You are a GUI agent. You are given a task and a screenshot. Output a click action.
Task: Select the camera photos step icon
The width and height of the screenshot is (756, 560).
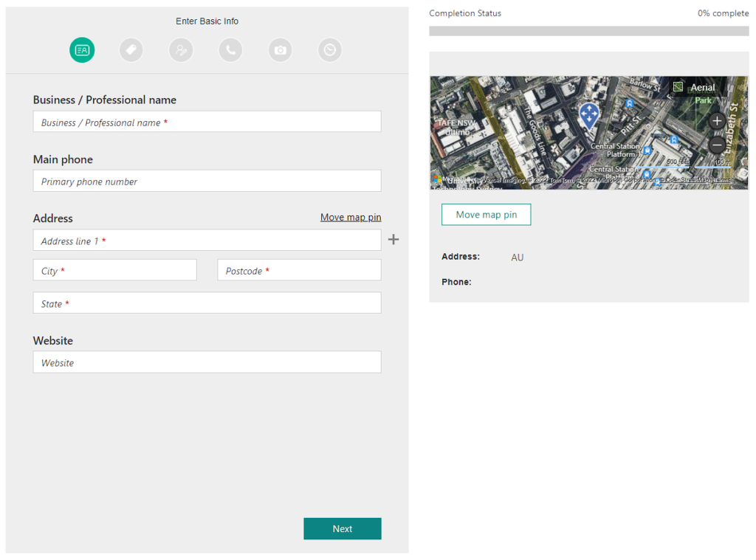tap(280, 50)
